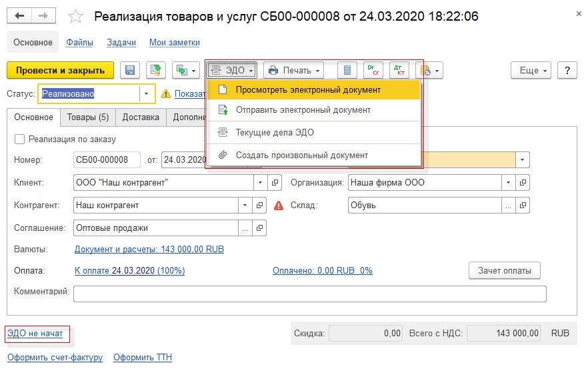The width and height of the screenshot is (588, 369).
Task: Click the Соглашение ellipsis select button
Action: click(x=245, y=228)
